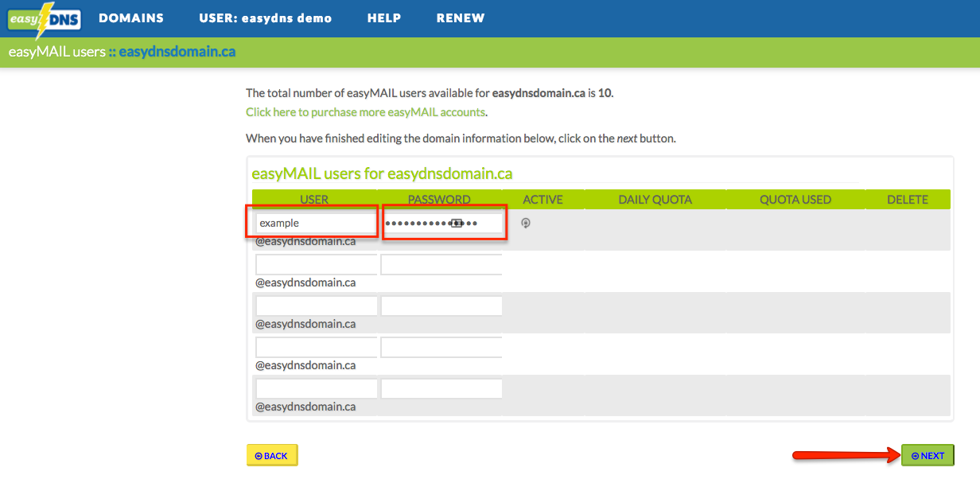Click the fifth row's empty user field
This screenshot has height=479, width=980.
pos(316,388)
